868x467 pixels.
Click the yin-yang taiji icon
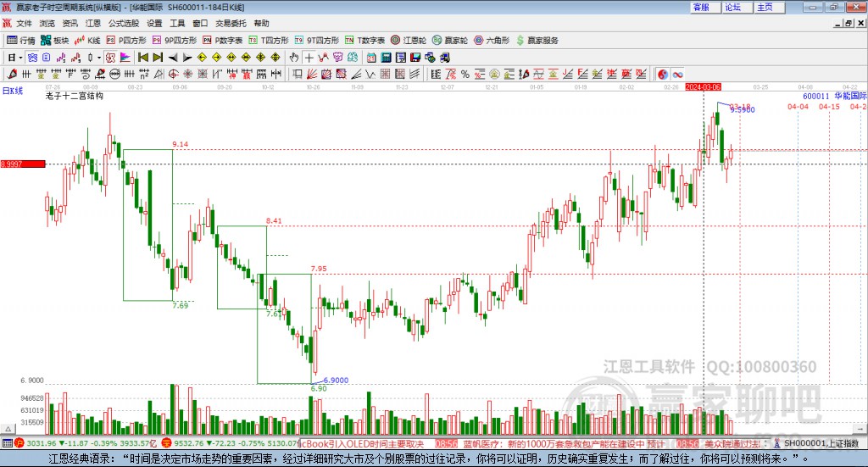coord(663,74)
